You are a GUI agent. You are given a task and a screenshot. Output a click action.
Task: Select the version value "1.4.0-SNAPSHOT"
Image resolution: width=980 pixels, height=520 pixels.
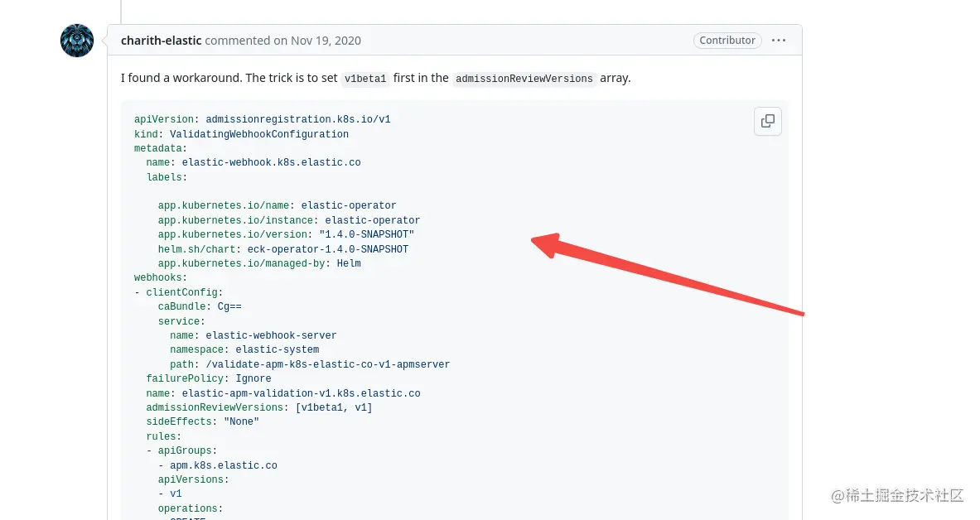366,234
